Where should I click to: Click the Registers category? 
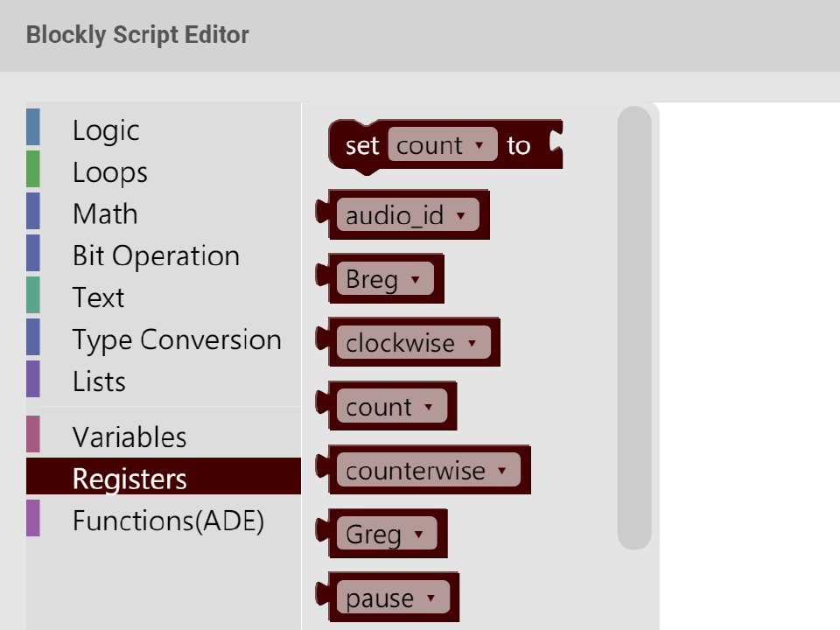129,479
